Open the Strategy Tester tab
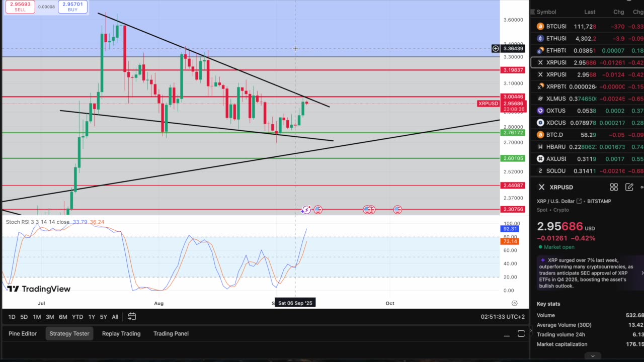Screen dimensions: 644x362 click(x=69, y=334)
